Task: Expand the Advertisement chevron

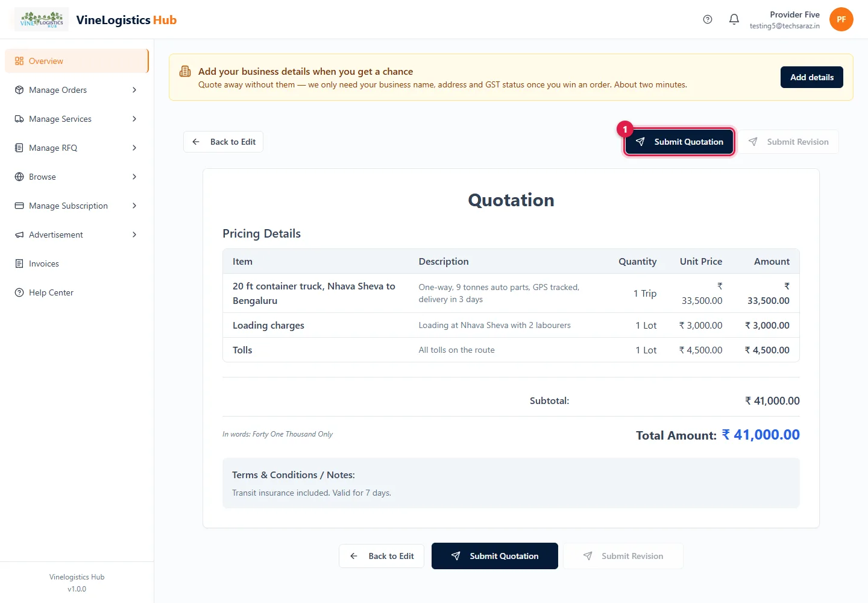Action: click(x=134, y=235)
